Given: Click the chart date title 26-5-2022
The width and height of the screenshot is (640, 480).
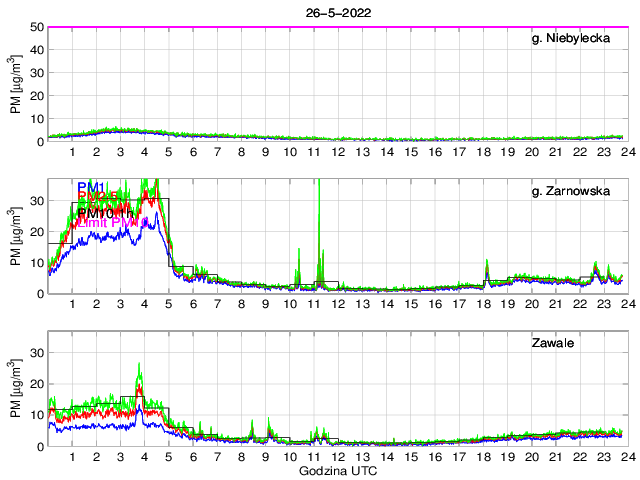Looking at the screenshot, I should pos(336,12).
